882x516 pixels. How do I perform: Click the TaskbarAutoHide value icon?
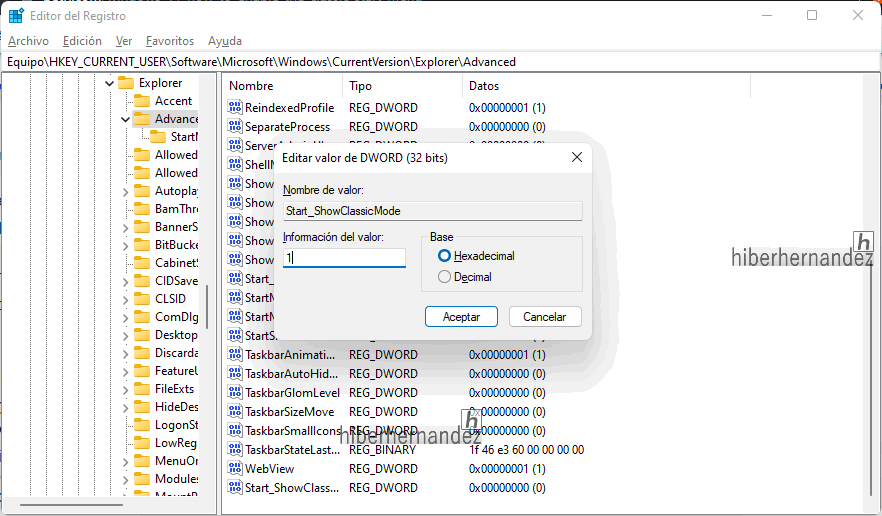pos(235,373)
